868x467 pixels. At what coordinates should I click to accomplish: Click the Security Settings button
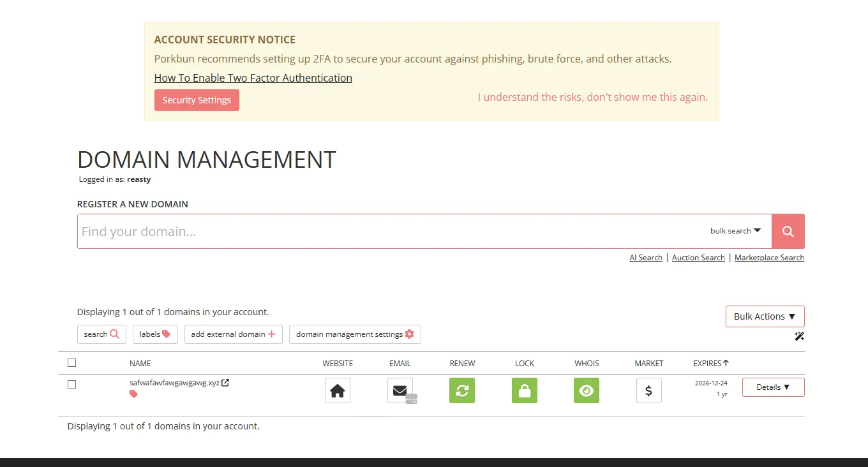[197, 100]
